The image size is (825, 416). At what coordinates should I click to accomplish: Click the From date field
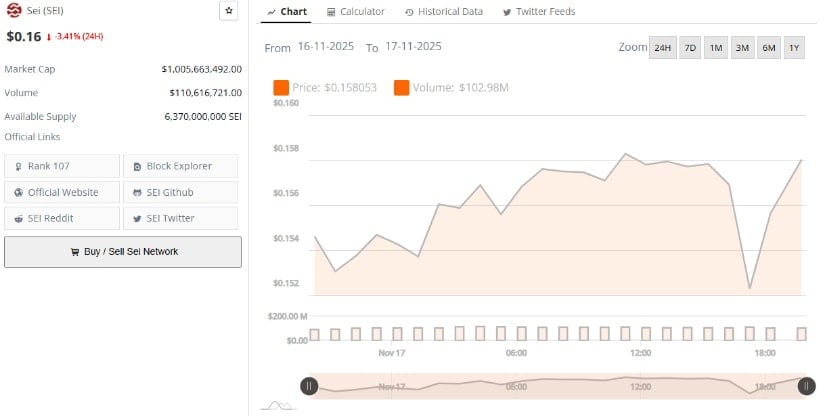325,47
